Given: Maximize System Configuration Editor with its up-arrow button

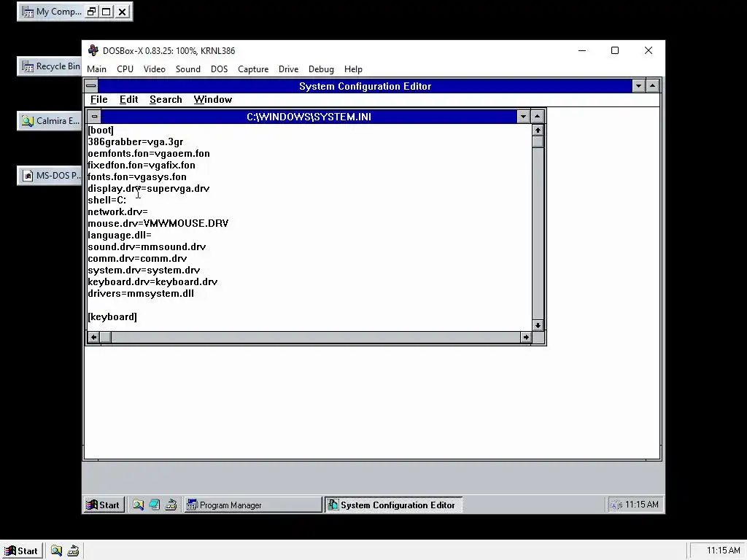Looking at the screenshot, I should 653,86.
